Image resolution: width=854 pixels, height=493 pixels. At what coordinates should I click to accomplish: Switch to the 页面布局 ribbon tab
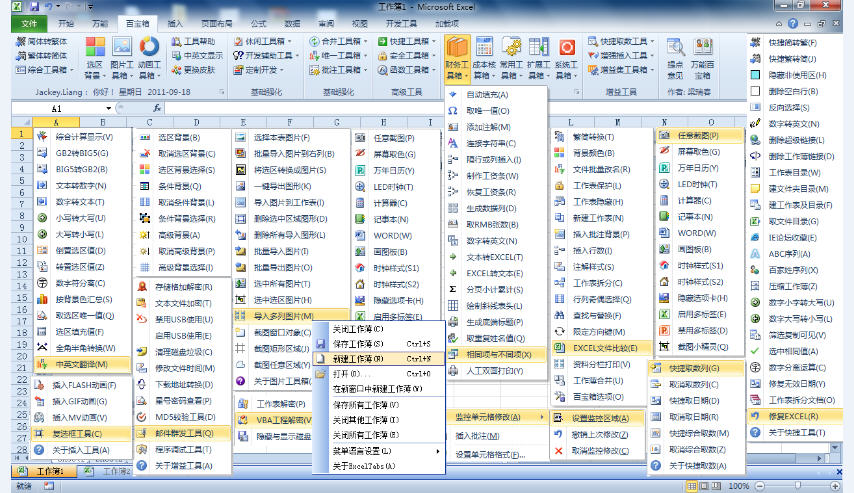tap(216, 23)
